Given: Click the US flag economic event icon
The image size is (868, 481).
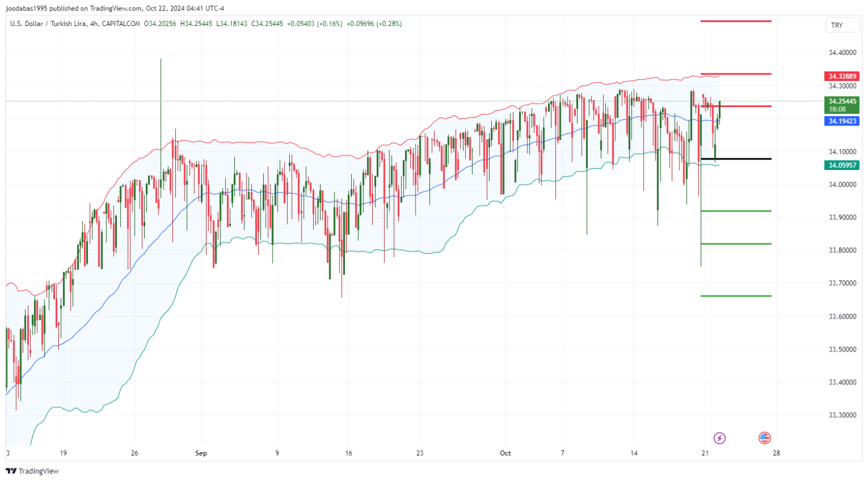Looking at the screenshot, I should [764, 438].
